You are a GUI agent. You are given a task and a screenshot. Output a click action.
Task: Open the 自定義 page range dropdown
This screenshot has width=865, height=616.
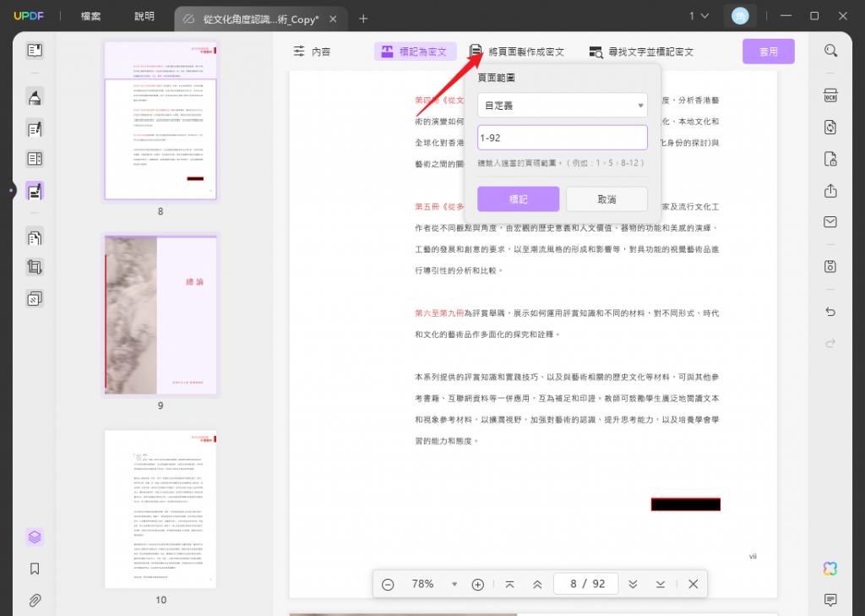tap(562, 105)
